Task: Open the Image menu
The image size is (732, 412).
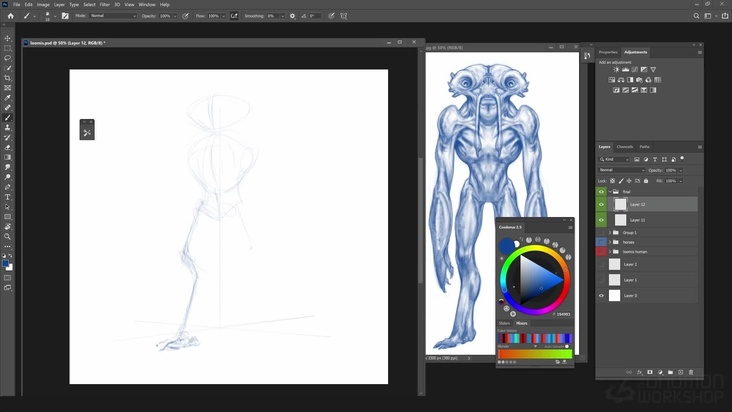Action: (x=43, y=5)
